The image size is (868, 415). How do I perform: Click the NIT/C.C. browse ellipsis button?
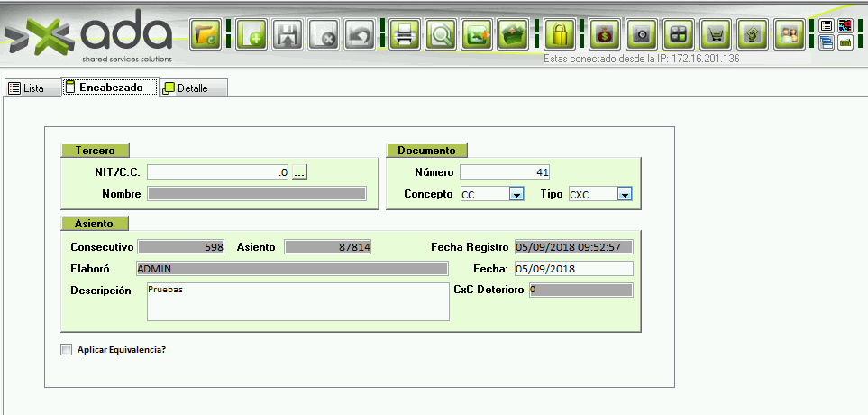coord(299,172)
